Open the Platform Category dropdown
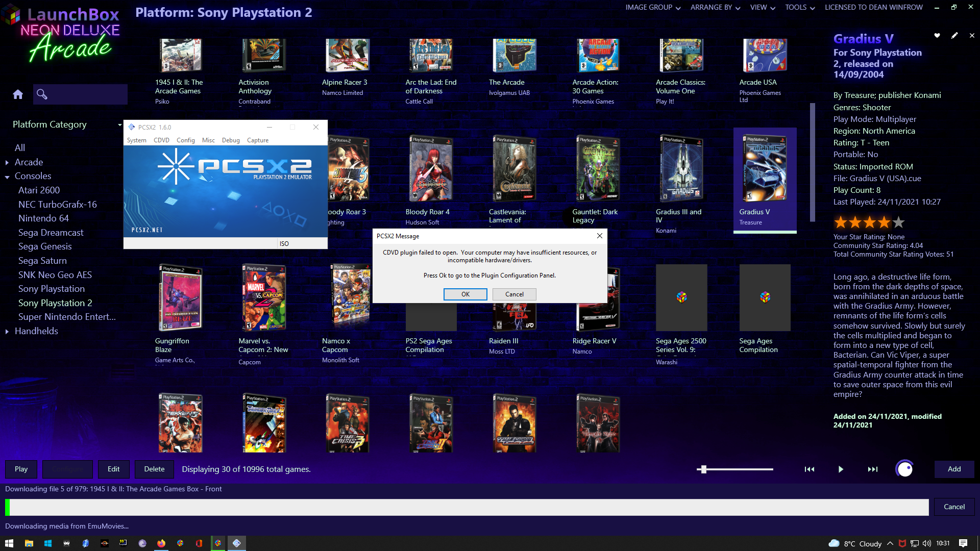This screenshot has width=980, height=551. tap(67, 124)
